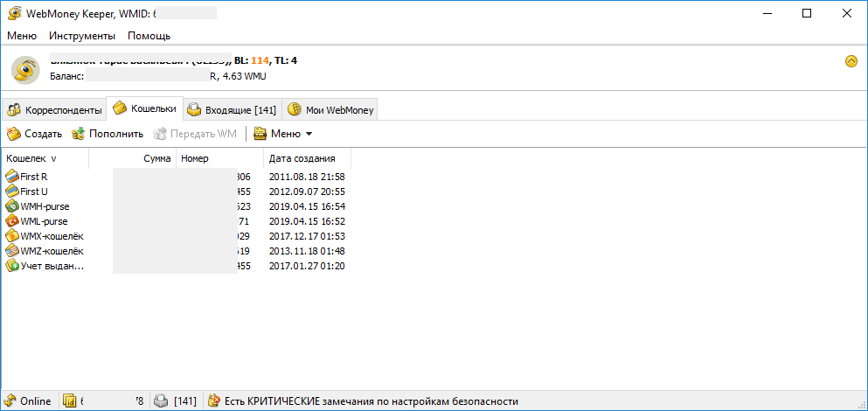Click the WebMoney Keeper profile avatar icon

[x=26, y=68]
